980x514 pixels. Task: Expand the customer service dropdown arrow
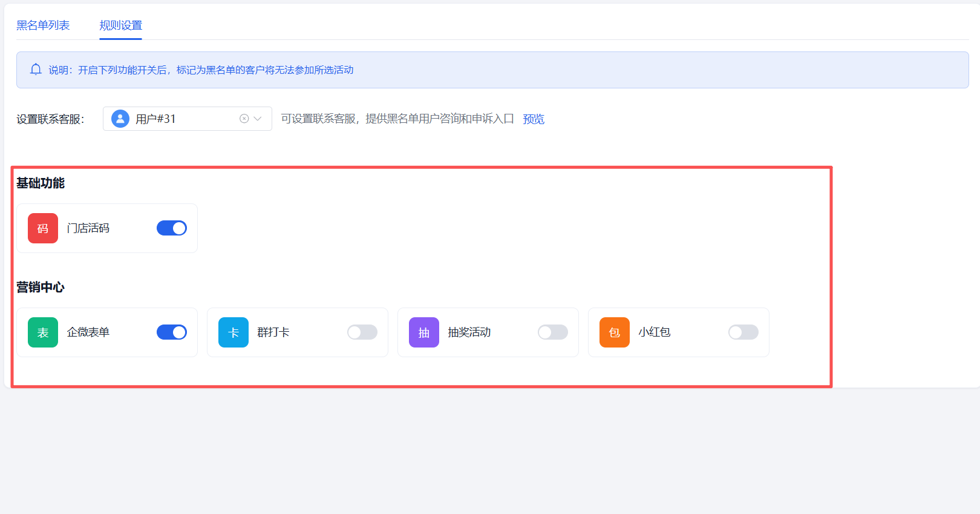pyautogui.click(x=258, y=119)
